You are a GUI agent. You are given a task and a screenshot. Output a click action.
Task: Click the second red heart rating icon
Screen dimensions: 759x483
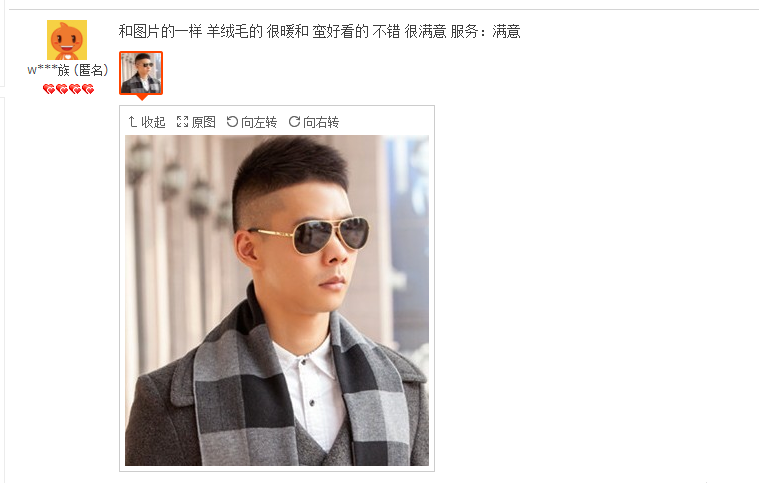click(61, 89)
